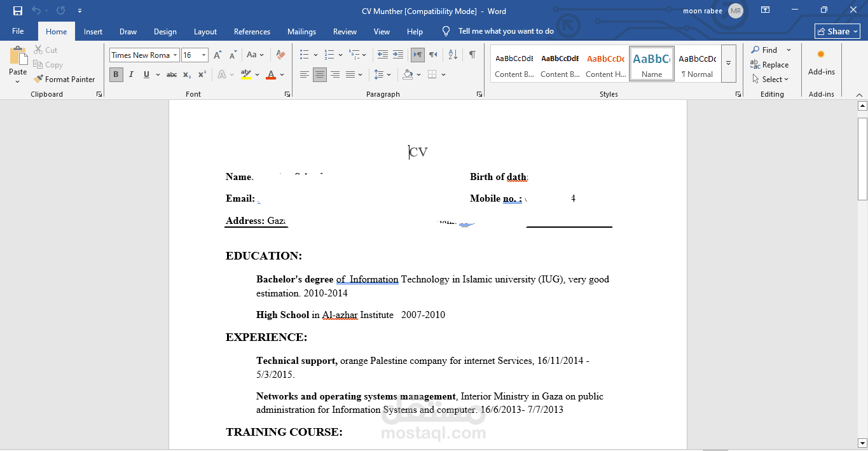Apply the red font color
This screenshot has height=451, width=868.
[271, 74]
